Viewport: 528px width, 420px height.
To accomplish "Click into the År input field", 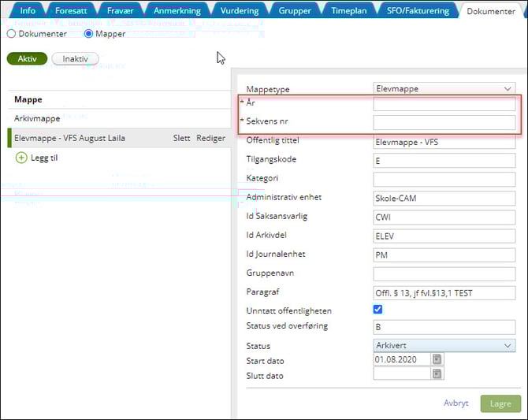I will click(444, 104).
